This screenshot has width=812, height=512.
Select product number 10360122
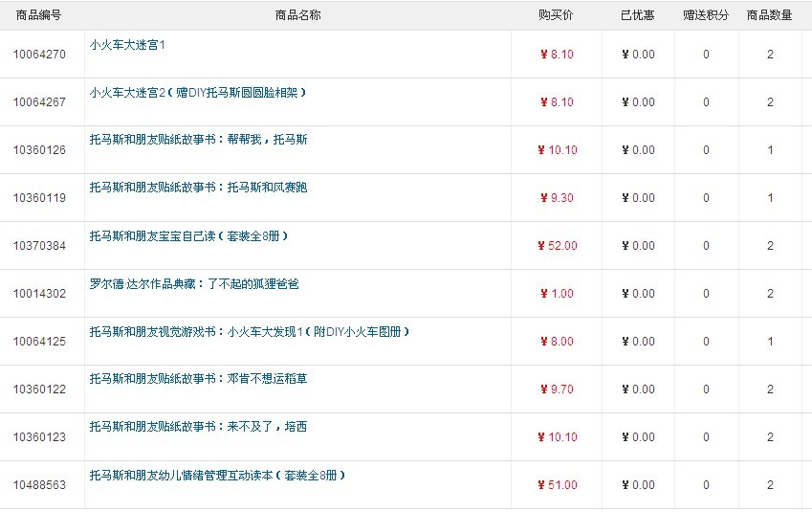(x=39, y=390)
